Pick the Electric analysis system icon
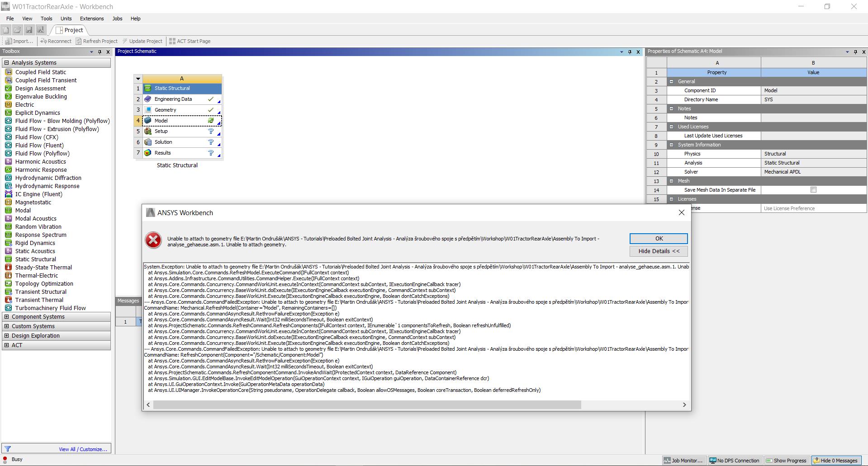 coord(8,104)
